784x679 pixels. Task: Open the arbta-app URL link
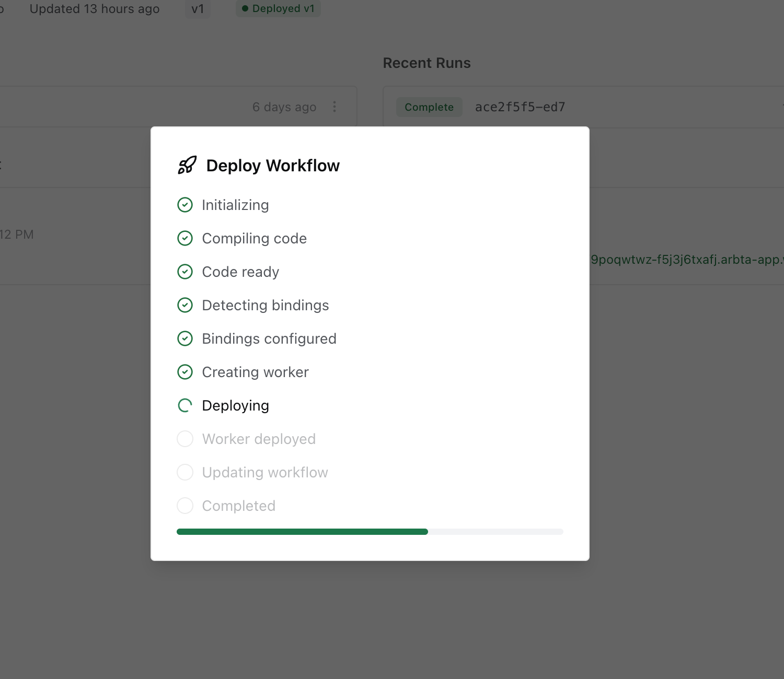coord(687,260)
